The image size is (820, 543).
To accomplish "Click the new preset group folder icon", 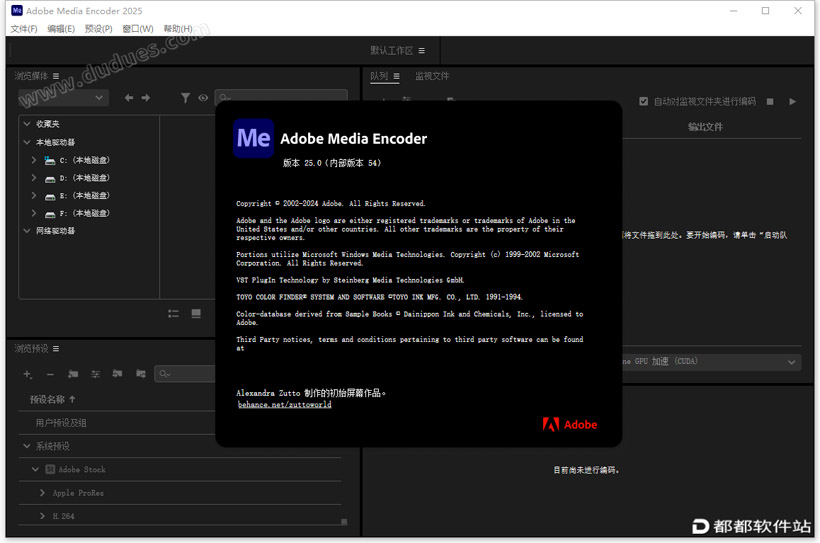I will tap(73, 374).
